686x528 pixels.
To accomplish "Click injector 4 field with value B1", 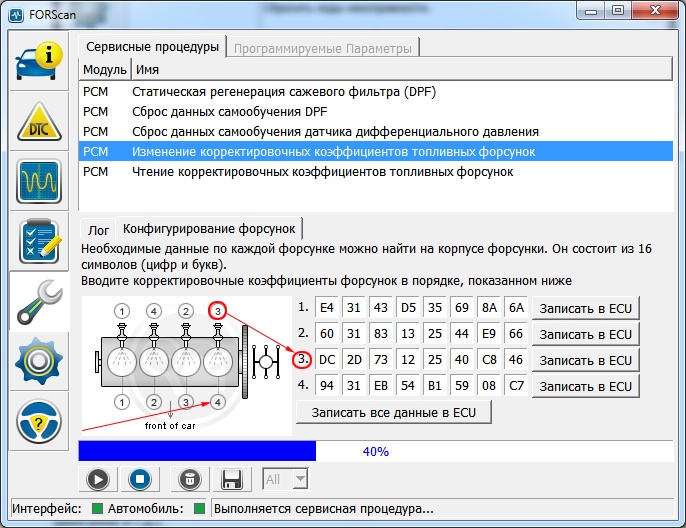I will [x=435, y=385].
